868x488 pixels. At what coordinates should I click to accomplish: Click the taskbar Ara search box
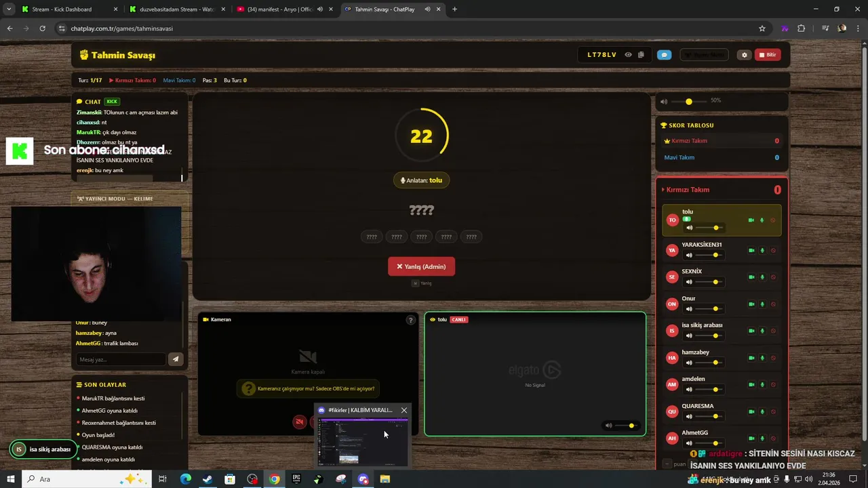pyautogui.click(x=87, y=479)
